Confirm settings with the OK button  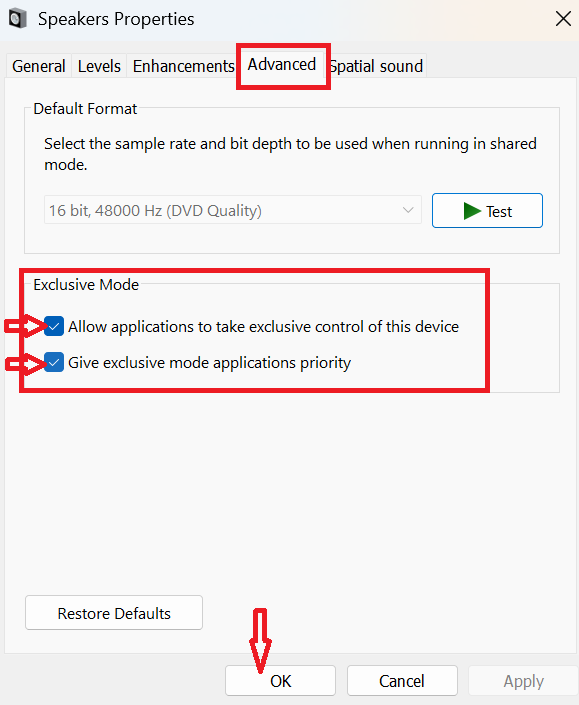coord(281,681)
